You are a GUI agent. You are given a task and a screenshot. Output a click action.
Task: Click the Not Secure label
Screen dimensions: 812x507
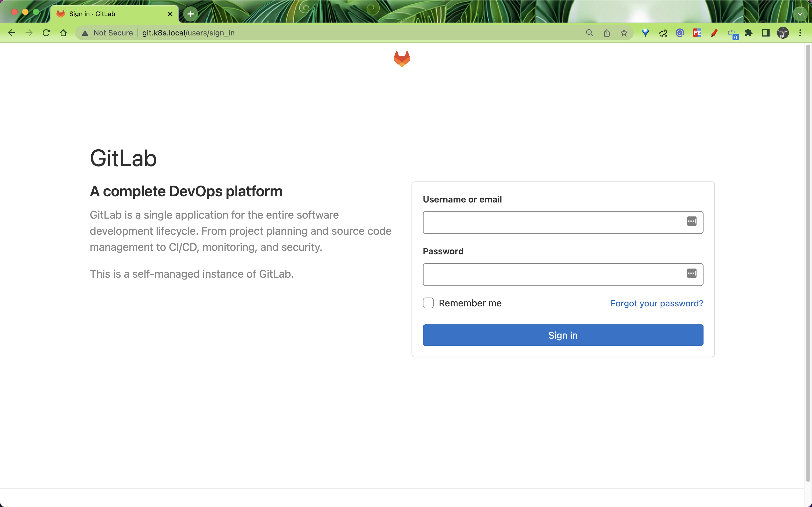click(113, 33)
